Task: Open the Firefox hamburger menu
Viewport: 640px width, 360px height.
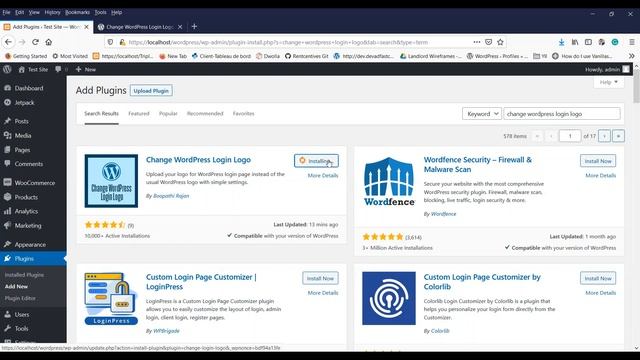Action: (x=631, y=42)
